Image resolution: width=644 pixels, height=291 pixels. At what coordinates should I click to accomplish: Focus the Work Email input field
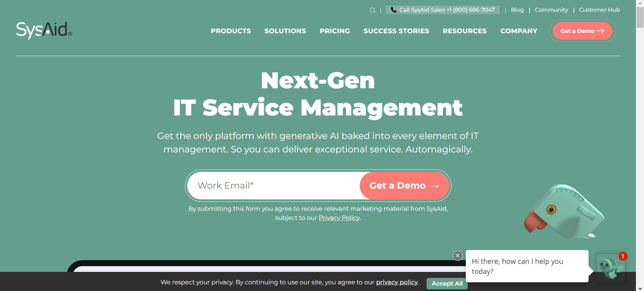[x=274, y=186]
